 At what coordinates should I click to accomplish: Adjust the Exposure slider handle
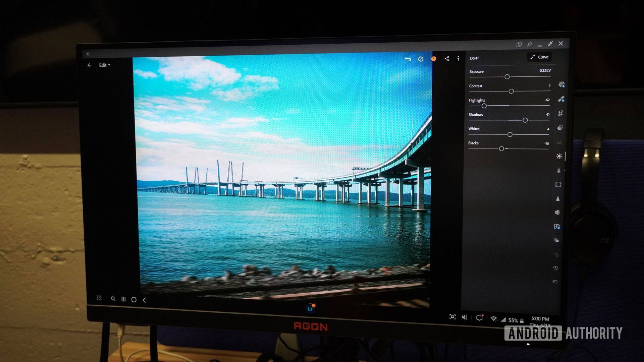pos(507,77)
